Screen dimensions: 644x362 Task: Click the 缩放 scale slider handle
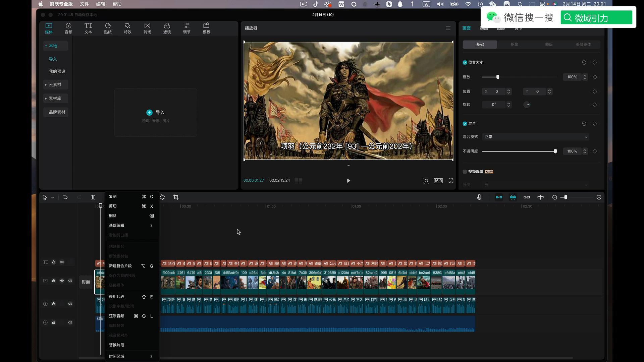498,77
